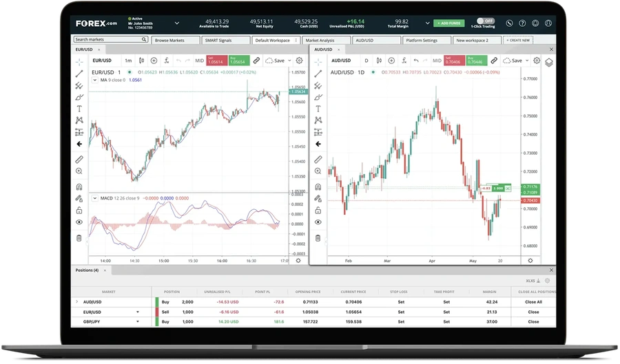Viewport: 620px width, 364px height.
Task: Open the Default Workspace tab options menu
Action: 296,41
